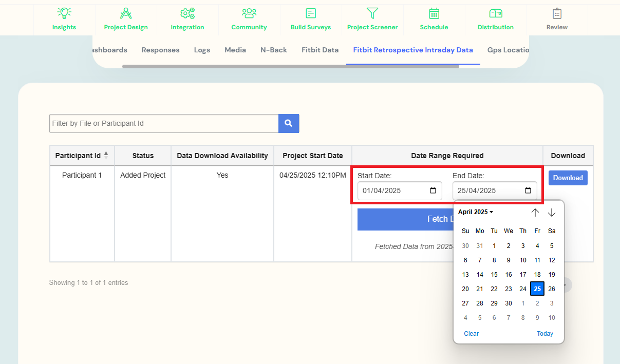The height and width of the screenshot is (364, 620).
Task: Click the Date Range Required column header
Action: tap(447, 156)
